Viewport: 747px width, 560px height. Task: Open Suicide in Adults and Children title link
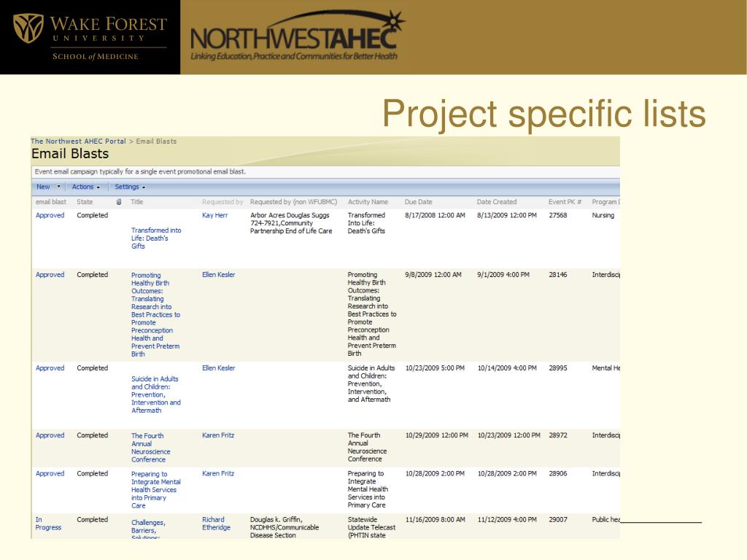(156, 394)
